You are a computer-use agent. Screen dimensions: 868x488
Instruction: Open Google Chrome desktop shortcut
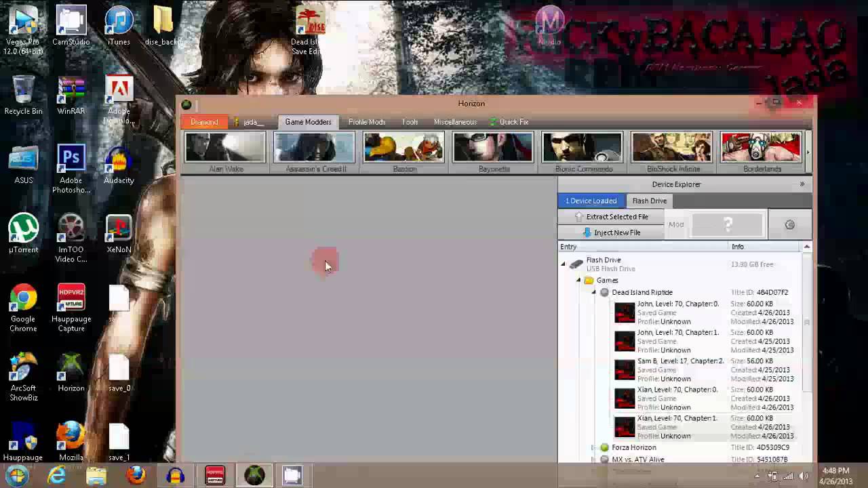[23, 308]
